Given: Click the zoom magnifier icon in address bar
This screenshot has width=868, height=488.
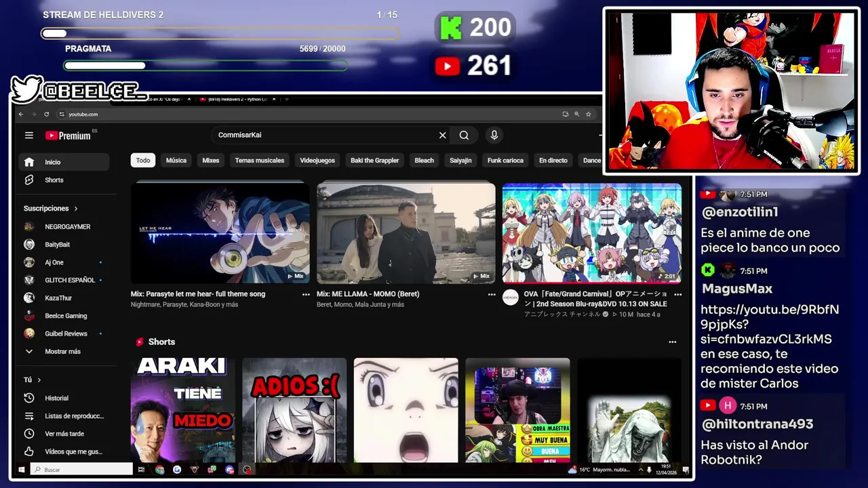Looking at the screenshot, I should click(x=577, y=114).
